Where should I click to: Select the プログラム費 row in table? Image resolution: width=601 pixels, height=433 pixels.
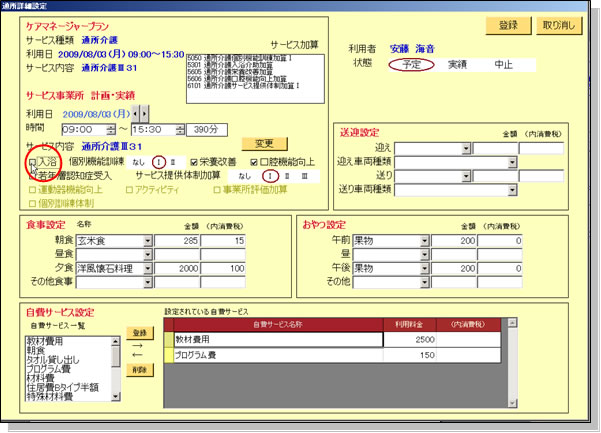pyautogui.click(x=333, y=355)
